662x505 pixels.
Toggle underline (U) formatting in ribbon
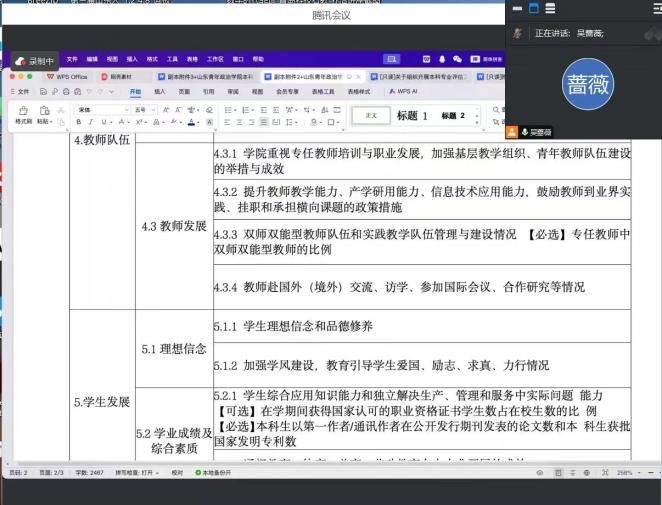[x=104, y=122]
